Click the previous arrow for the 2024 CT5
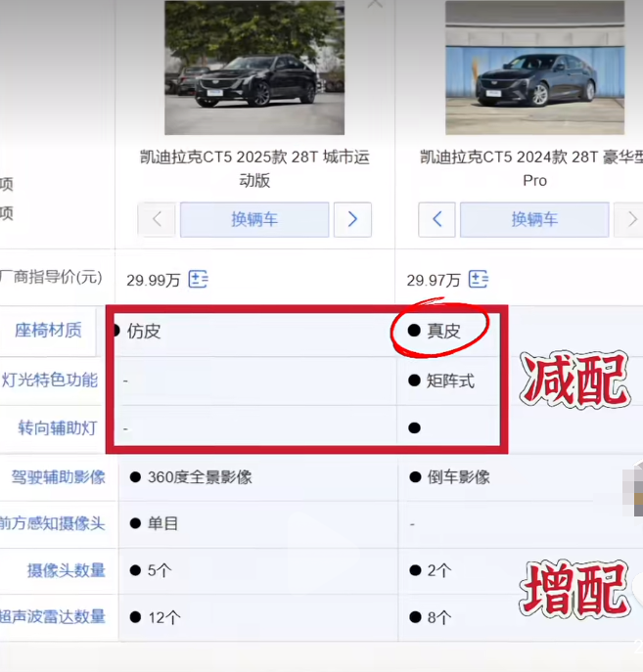The image size is (643, 672). coord(436,219)
